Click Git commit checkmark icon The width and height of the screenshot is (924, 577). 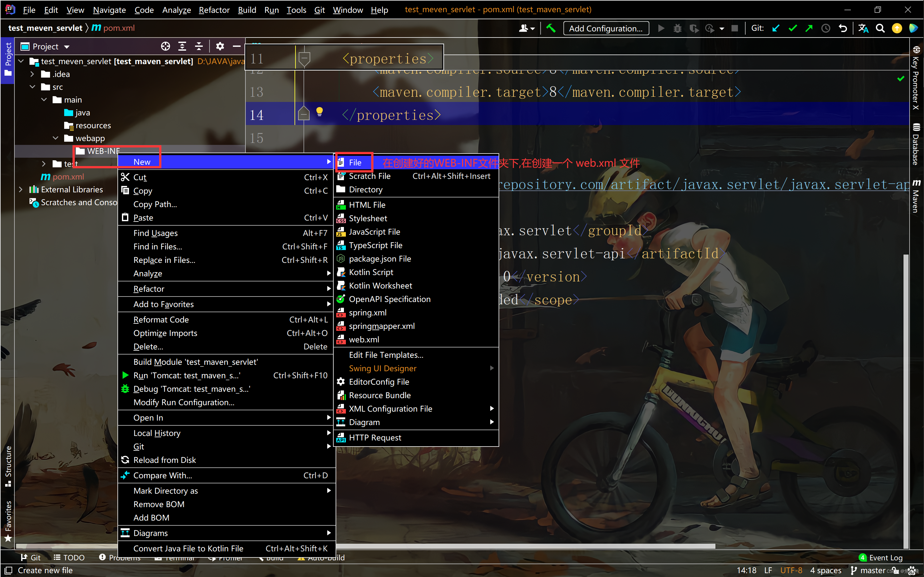793,28
